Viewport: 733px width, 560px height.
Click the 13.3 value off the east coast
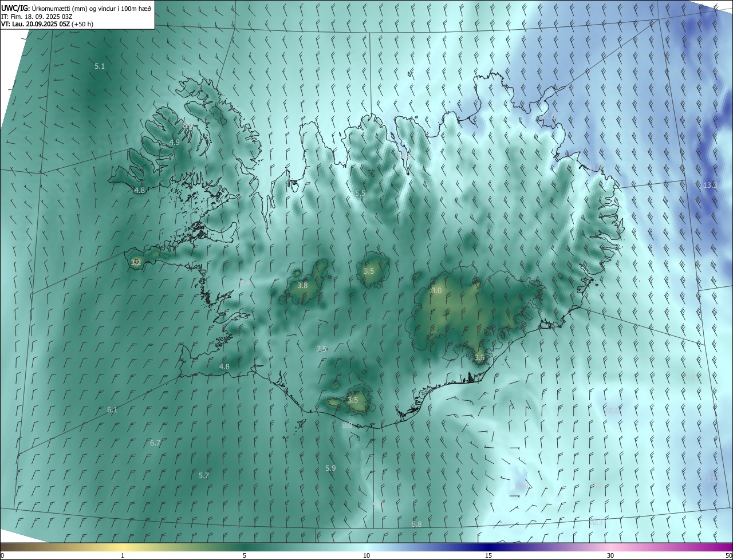(x=710, y=185)
